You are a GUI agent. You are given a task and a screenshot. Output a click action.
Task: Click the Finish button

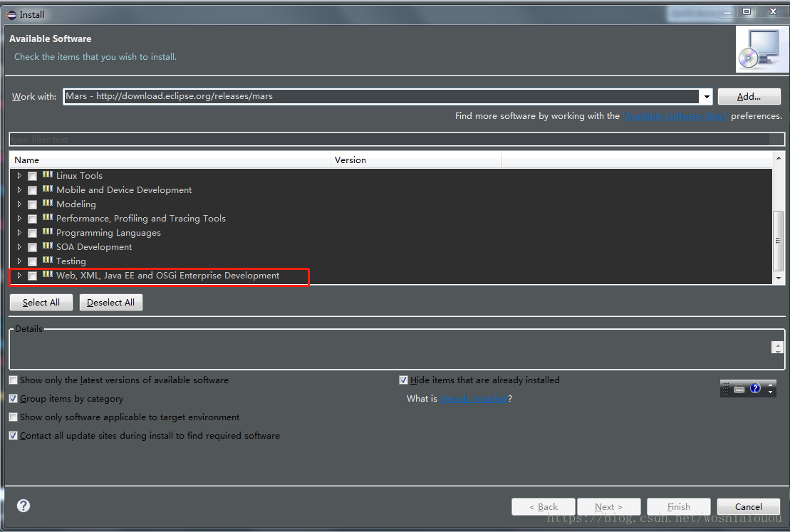(x=679, y=506)
